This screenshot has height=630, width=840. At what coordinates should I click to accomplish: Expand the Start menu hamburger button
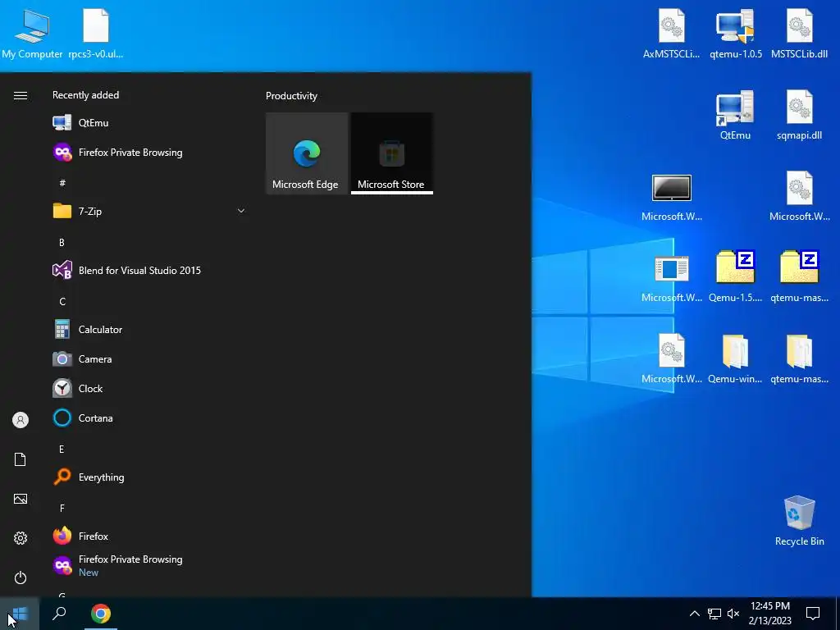[21, 95]
